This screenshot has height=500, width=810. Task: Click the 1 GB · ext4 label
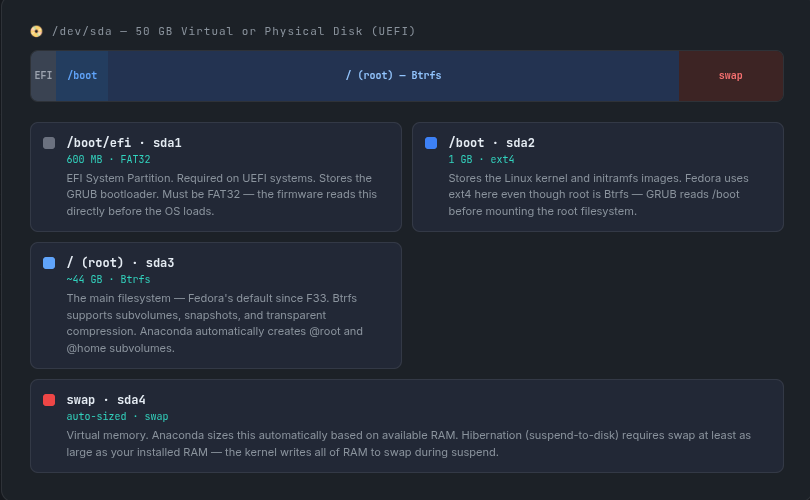(481, 159)
